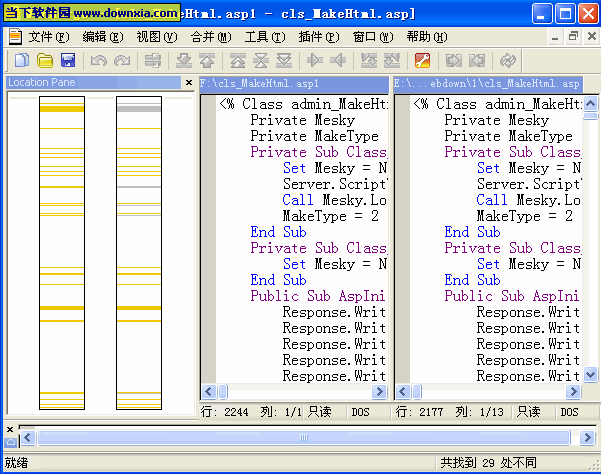
Task: Open Options with the wrench icon
Action: (422, 61)
